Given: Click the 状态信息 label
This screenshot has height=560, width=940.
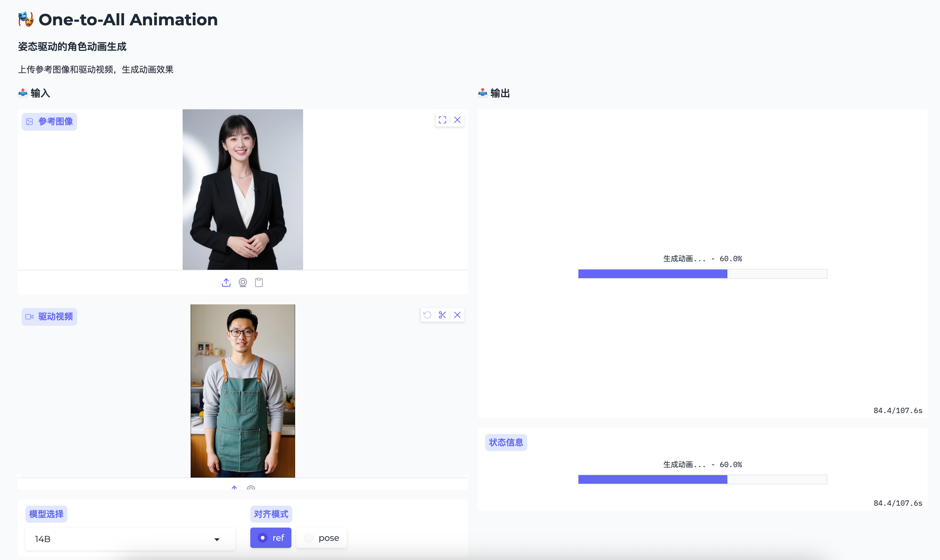Looking at the screenshot, I should 506,442.
